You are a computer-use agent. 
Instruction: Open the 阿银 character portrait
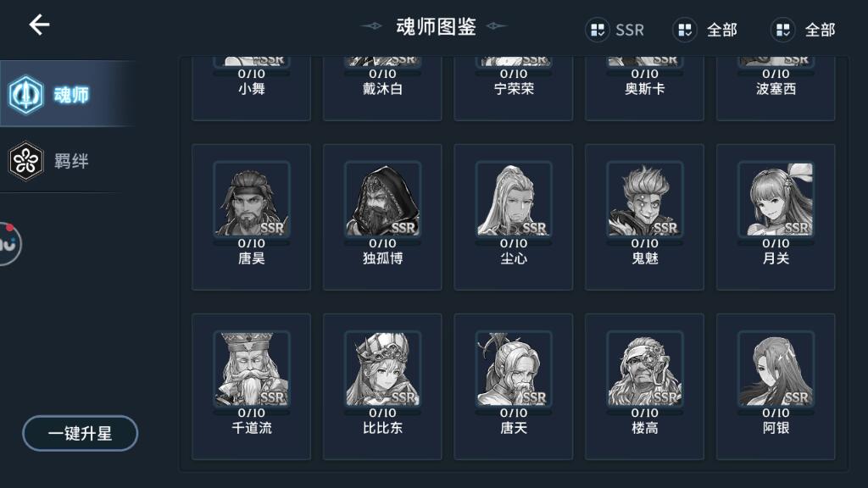pyautogui.click(x=776, y=369)
